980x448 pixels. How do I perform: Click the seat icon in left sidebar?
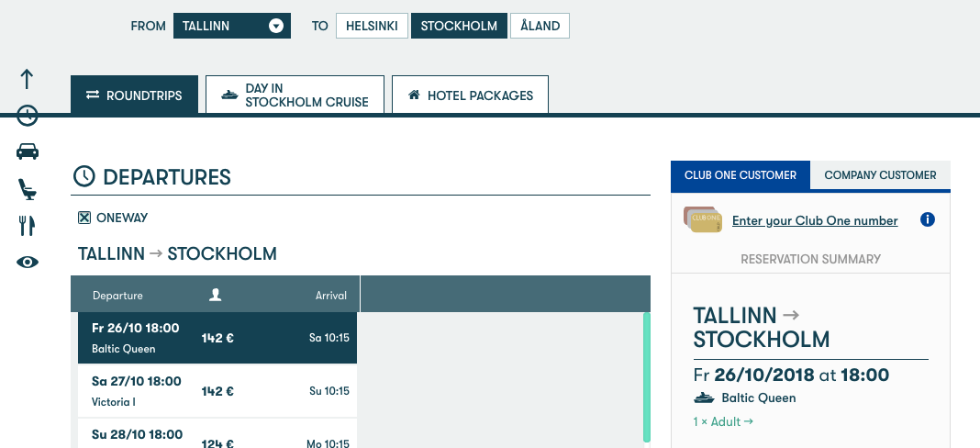(x=28, y=188)
